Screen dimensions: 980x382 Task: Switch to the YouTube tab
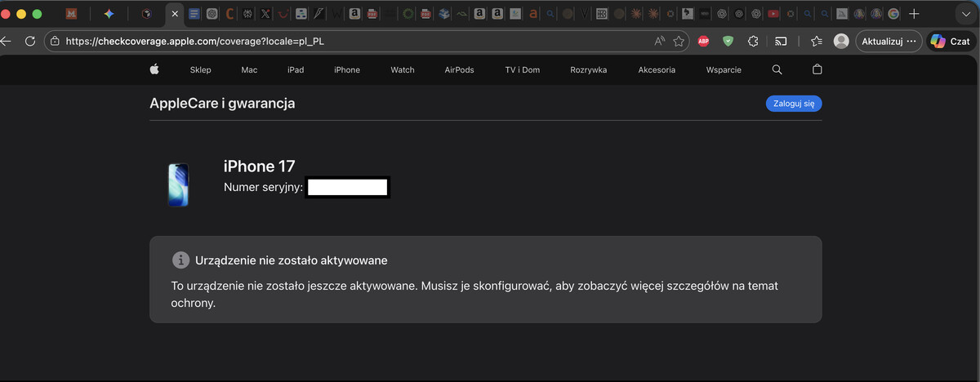(773, 14)
